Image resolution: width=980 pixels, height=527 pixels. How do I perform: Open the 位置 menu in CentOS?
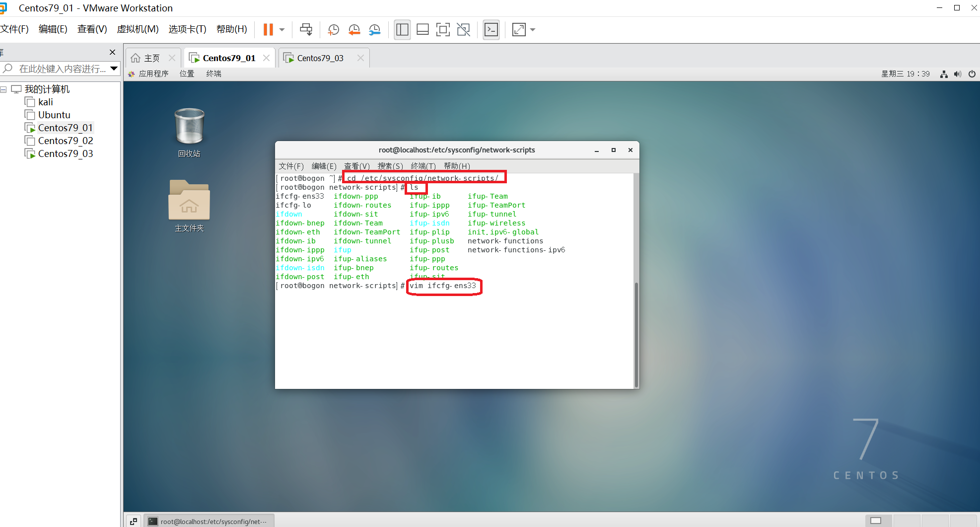tap(187, 74)
